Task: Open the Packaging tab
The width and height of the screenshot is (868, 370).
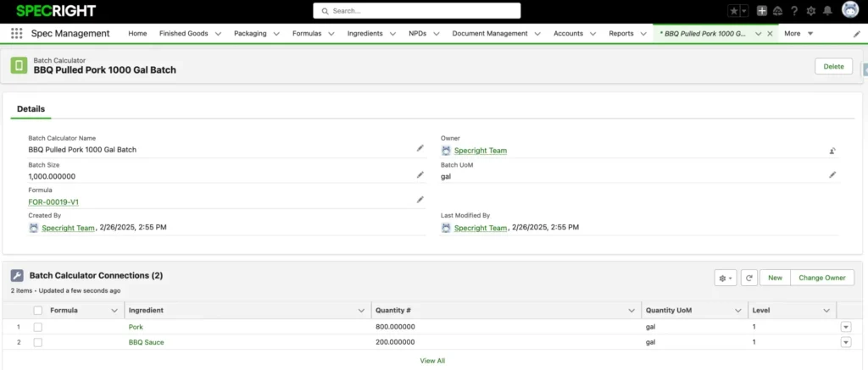Action: pyautogui.click(x=250, y=34)
